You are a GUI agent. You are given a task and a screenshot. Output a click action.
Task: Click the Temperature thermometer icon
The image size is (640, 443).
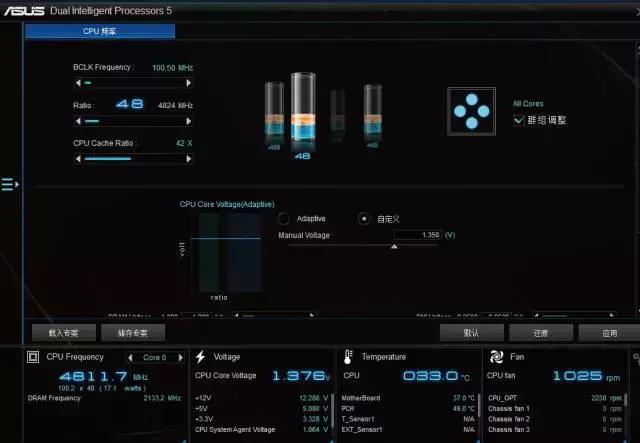click(x=348, y=356)
